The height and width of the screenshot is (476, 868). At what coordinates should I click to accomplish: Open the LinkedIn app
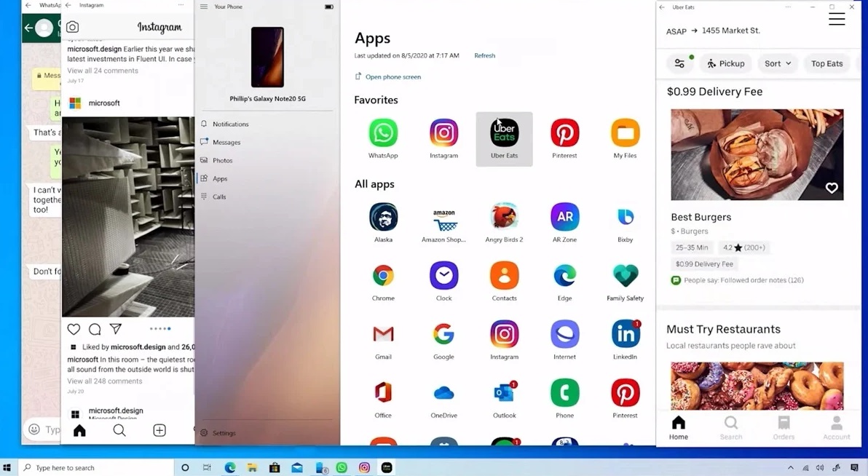(x=625, y=334)
